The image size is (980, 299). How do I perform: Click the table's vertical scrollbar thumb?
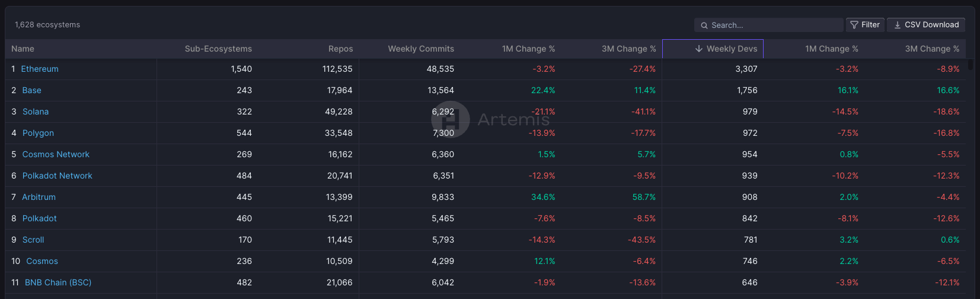coord(971,64)
